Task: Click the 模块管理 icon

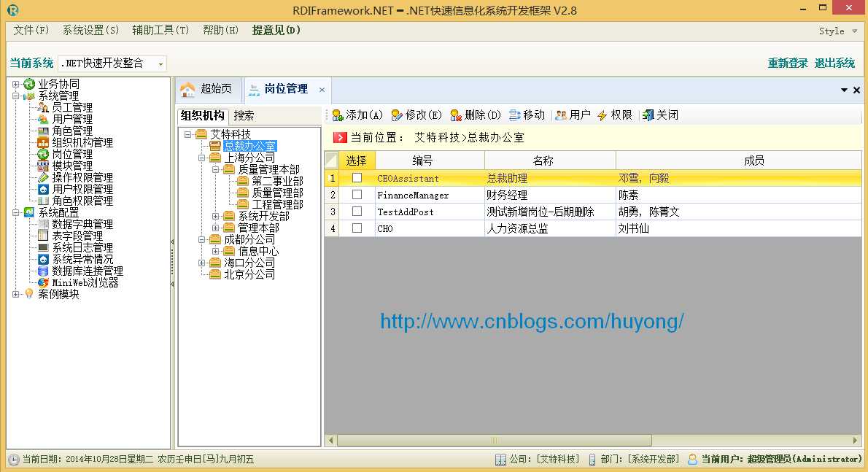Action: (43, 166)
